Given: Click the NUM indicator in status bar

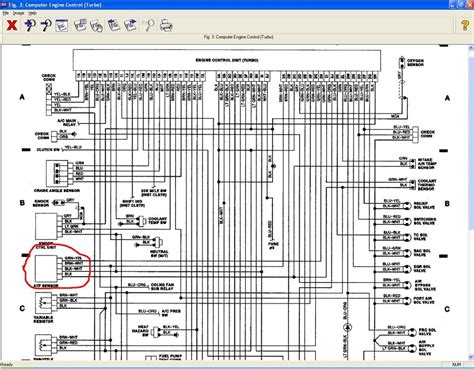Looking at the screenshot, I should pyautogui.click(x=456, y=364).
